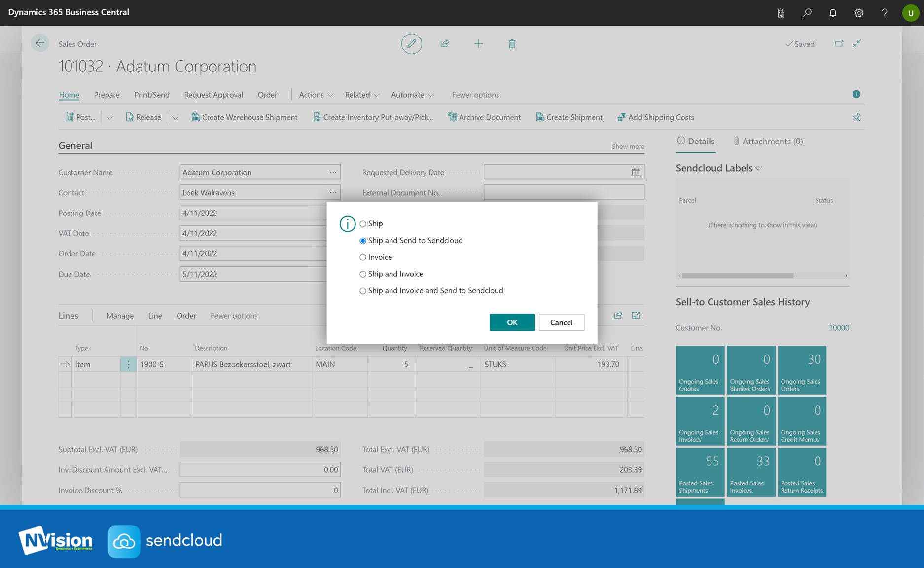
Task: Select the Ship radio option
Action: [x=363, y=224]
